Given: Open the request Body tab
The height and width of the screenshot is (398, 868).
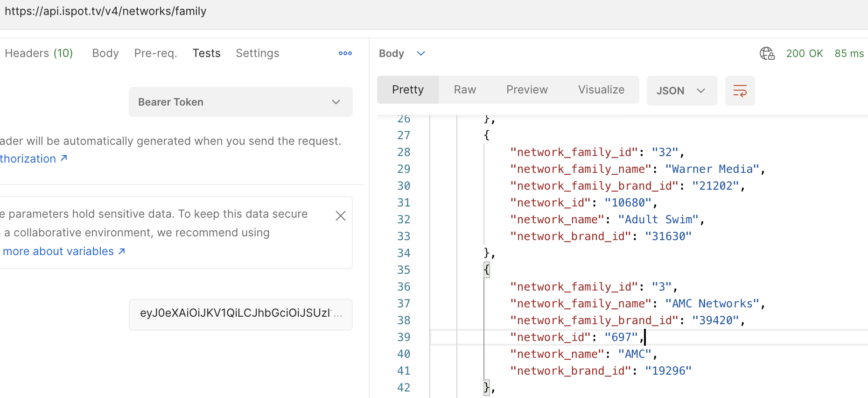Looking at the screenshot, I should tap(105, 53).
